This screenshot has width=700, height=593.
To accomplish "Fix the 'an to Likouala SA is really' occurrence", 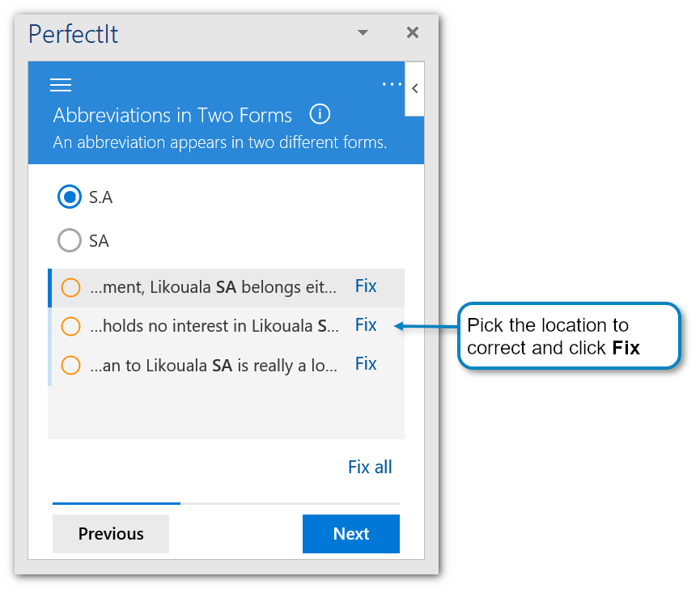I will [366, 363].
